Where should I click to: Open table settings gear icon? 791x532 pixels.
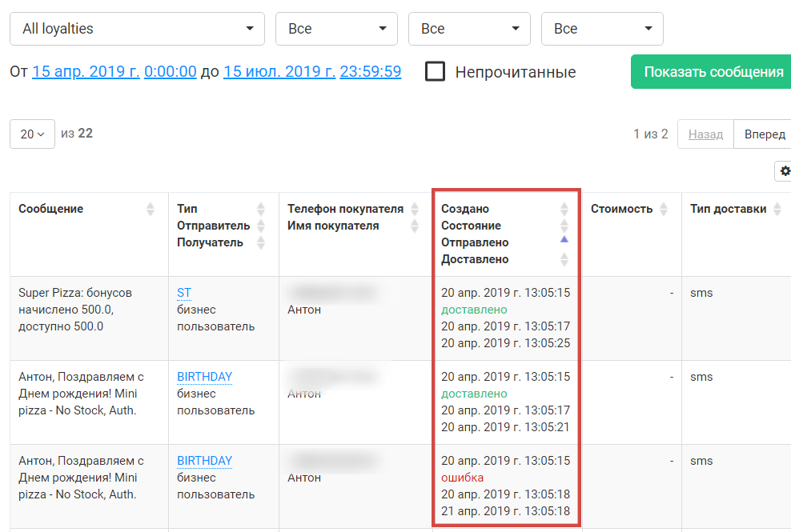(x=784, y=171)
